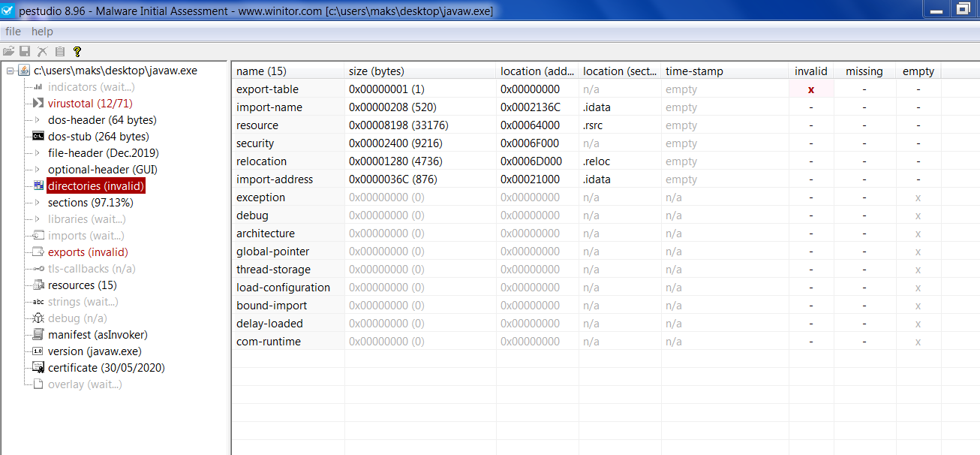Click the tls-callbacks key icon
This screenshot has height=455, width=980.
[38, 269]
